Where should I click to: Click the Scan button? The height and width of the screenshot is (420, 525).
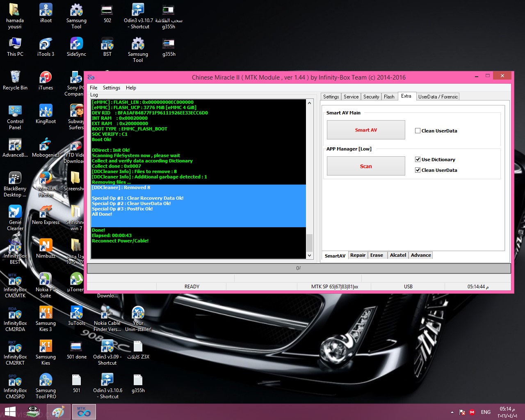[366, 166]
